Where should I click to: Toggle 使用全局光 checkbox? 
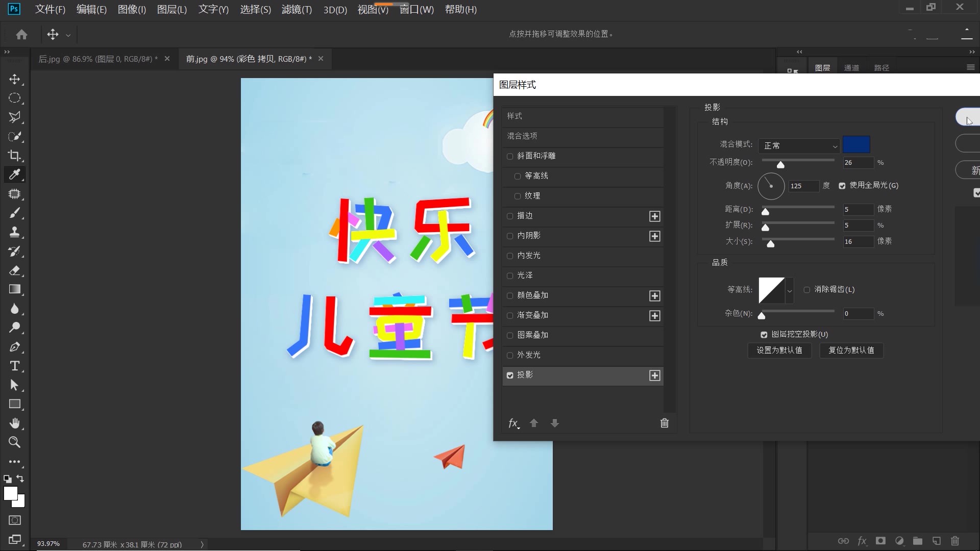click(842, 186)
